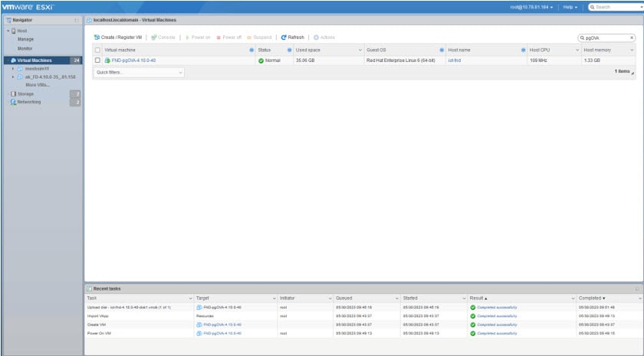Click the localhost.localdomain title icon
Screen dimensions: 644x356
coord(89,20)
